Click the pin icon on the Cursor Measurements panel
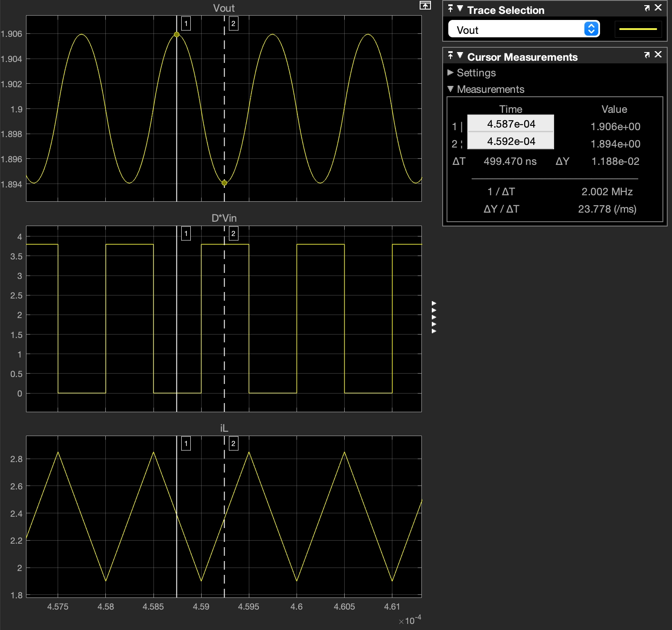The width and height of the screenshot is (672, 630). click(450, 55)
